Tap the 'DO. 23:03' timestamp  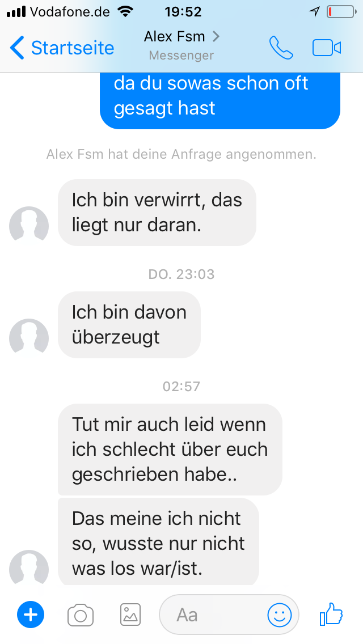pyautogui.click(x=181, y=274)
